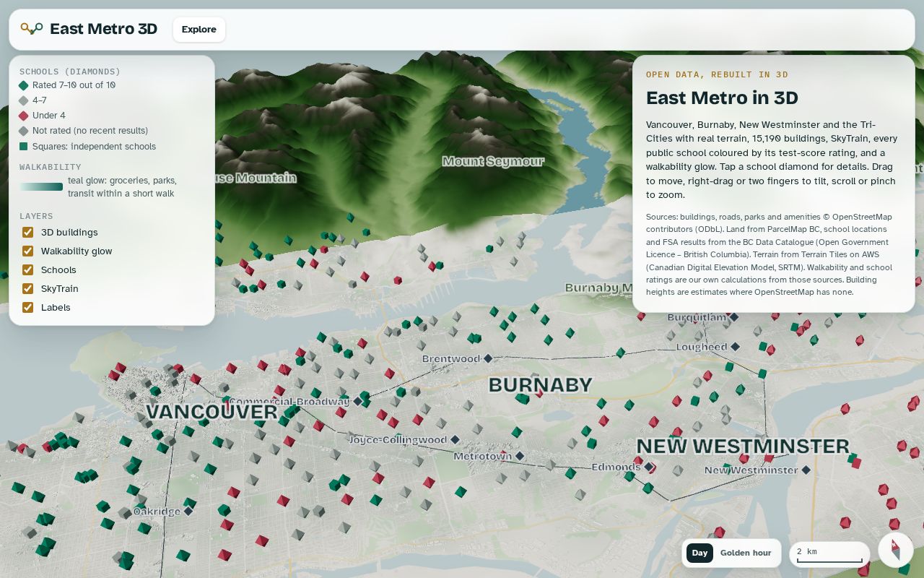Uncheck the SkyTrain layer checkbox
Image resolution: width=924 pixels, height=578 pixels.
(x=27, y=288)
